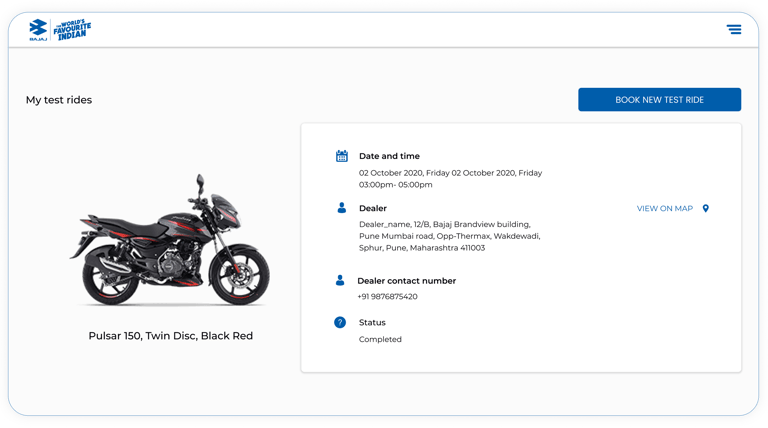Click the 'Dealer contact number' label
This screenshot has height=428, width=768.
click(x=407, y=281)
